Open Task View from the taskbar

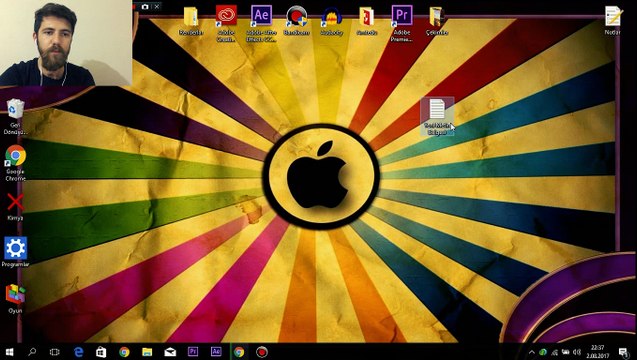(54, 352)
